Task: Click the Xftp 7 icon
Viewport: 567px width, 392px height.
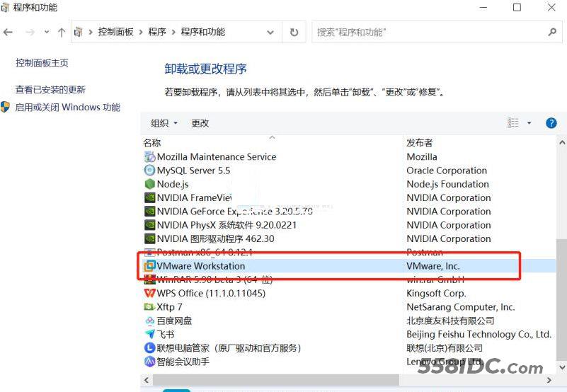Action: [149, 307]
